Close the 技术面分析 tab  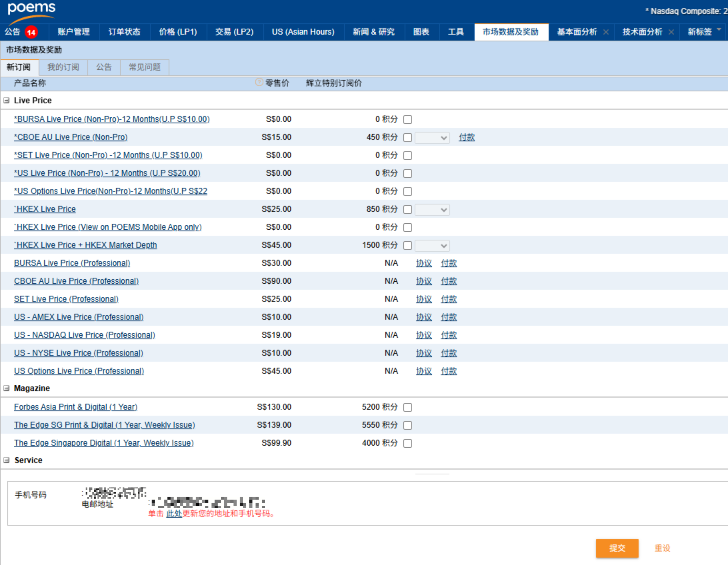671,32
